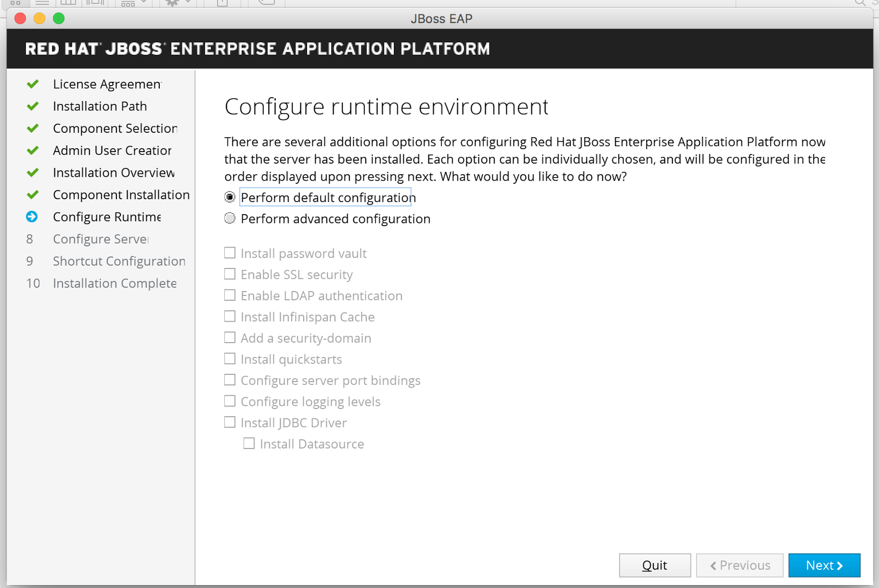
Task: Select the Installation Complete step label
Action: (x=115, y=283)
